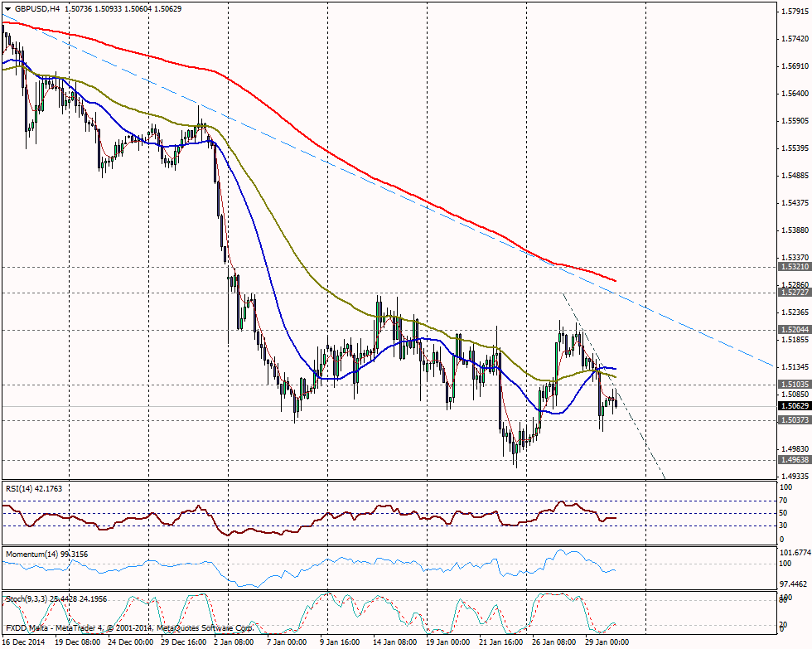Image resolution: width=812 pixels, height=649 pixels.
Task: Click the triangle arrow beside GBPUSD,H4
Action: [x=9, y=8]
